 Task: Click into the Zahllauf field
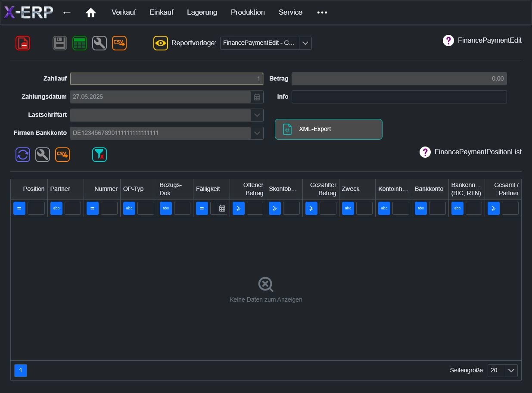pyautogui.click(x=167, y=79)
